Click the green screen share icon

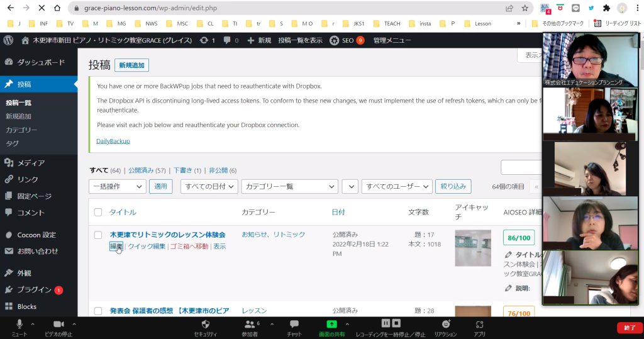pos(331,323)
